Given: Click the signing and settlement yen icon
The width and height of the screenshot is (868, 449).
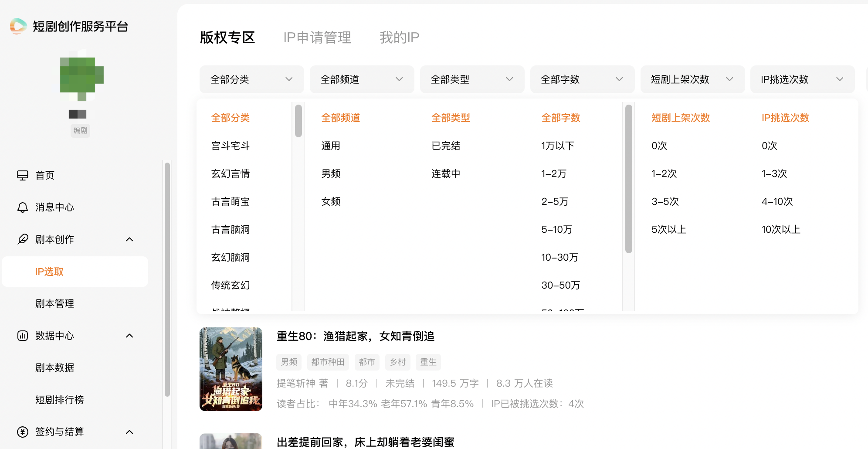Looking at the screenshot, I should coord(23,432).
